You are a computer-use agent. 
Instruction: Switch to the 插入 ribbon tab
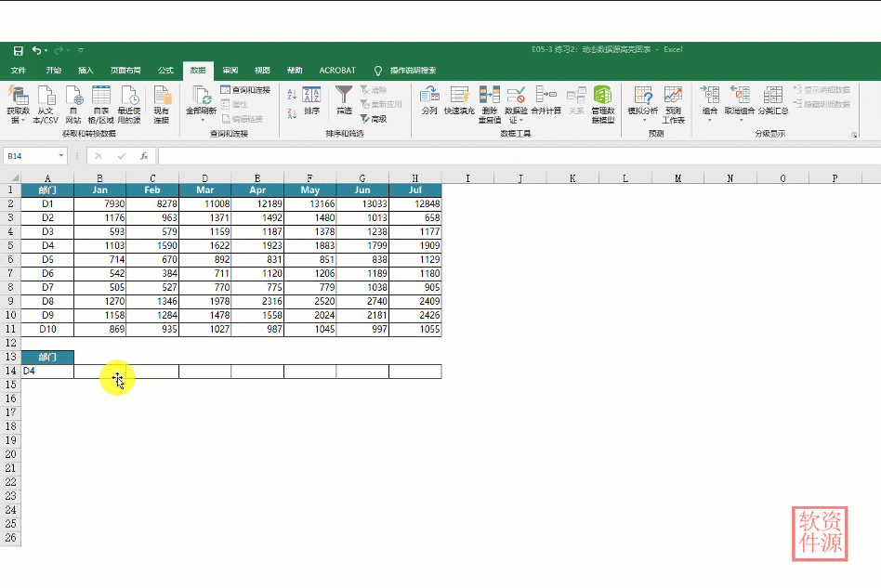(x=85, y=71)
